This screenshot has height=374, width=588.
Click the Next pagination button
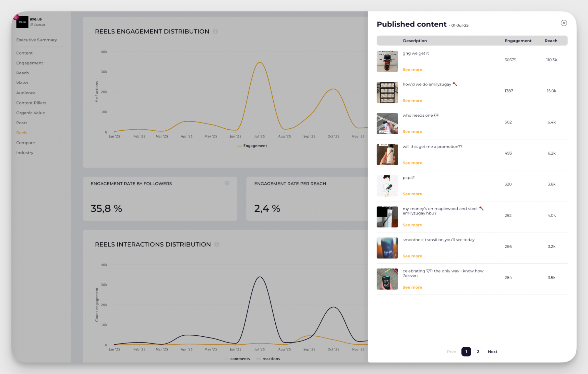click(x=492, y=351)
